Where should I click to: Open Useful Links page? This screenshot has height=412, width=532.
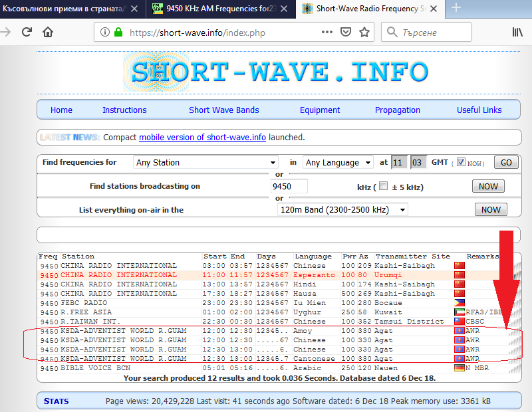point(479,110)
